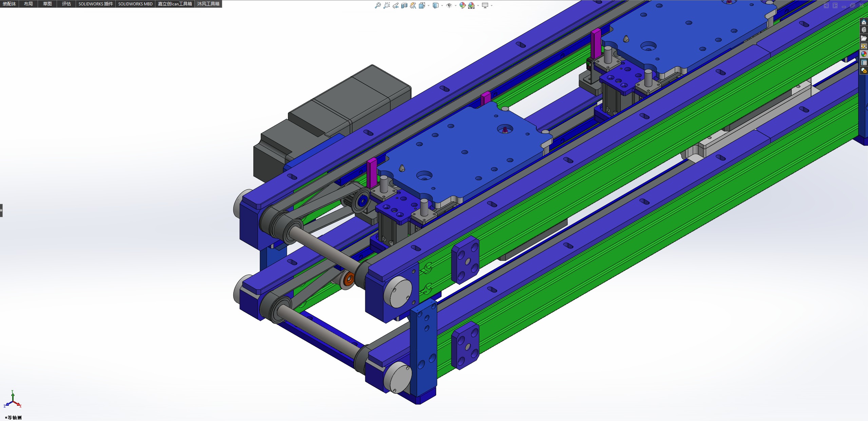Click the Edit Appearance color ball icon

[x=462, y=5]
